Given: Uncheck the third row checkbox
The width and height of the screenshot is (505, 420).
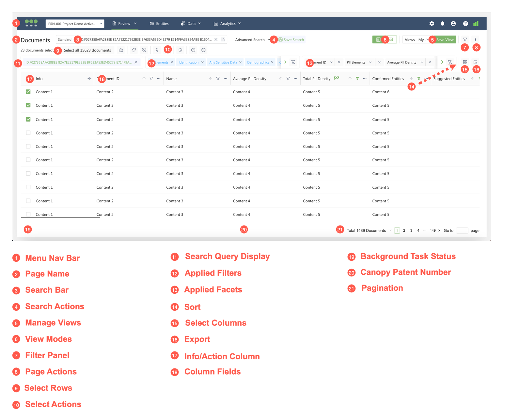Looking at the screenshot, I should [28, 119].
